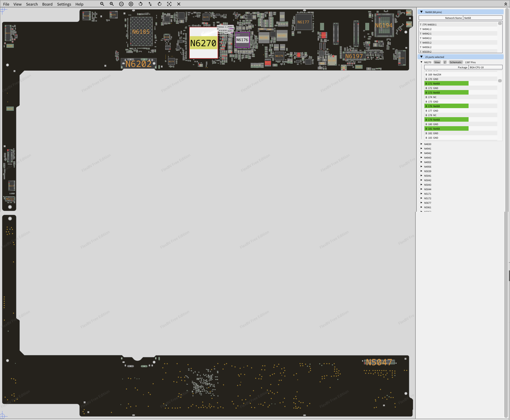Click the Schematic button for N6270
Image resolution: width=510 pixels, height=420 pixels.
point(456,62)
